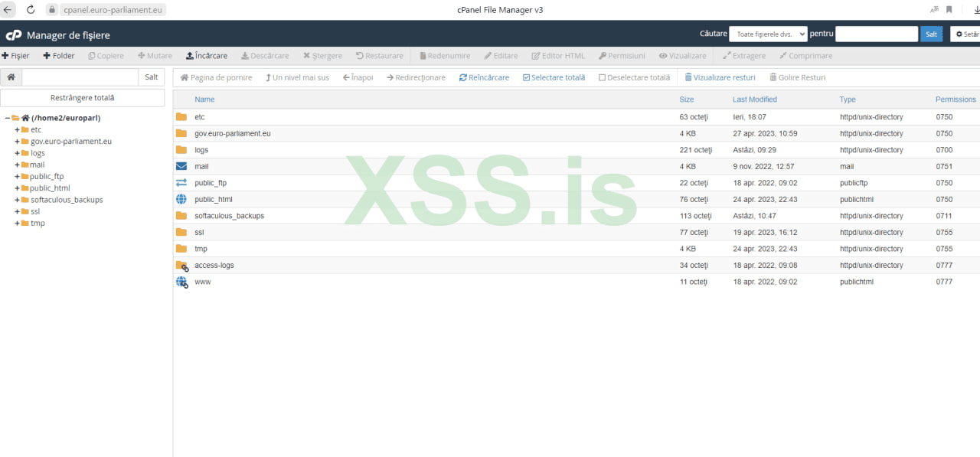Click Deselectare totală checkbox

click(x=634, y=77)
